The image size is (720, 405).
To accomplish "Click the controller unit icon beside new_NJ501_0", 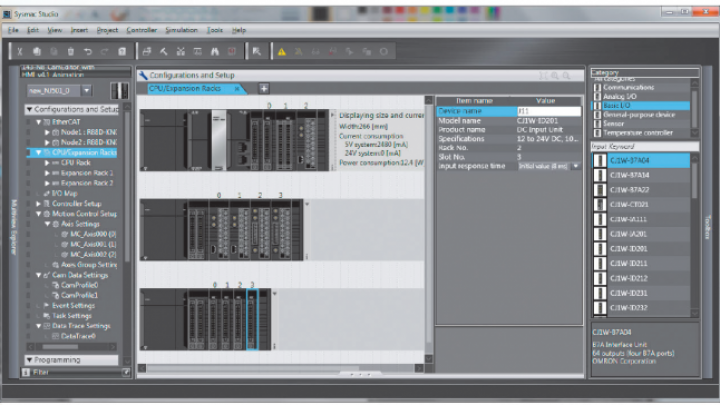I will [119, 90].
